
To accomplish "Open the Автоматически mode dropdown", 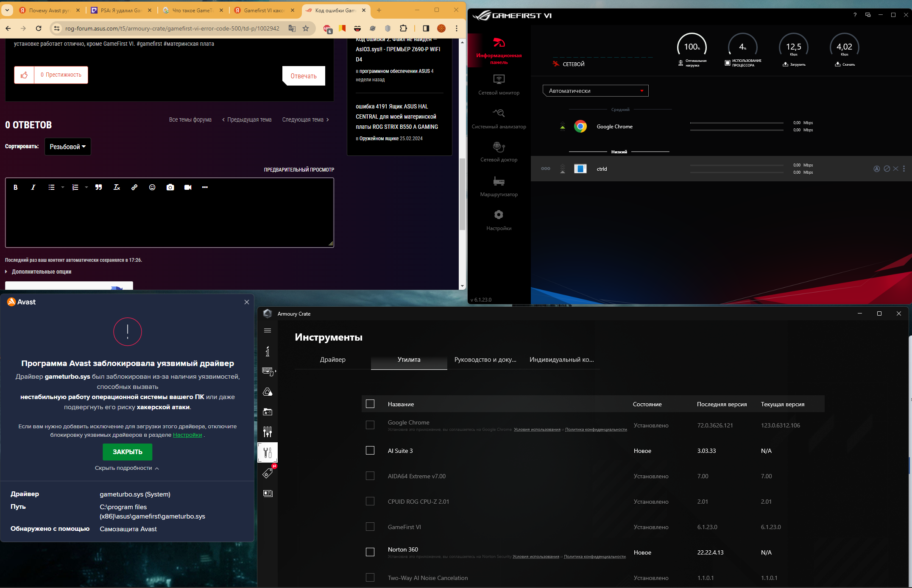I will (595, 91).
